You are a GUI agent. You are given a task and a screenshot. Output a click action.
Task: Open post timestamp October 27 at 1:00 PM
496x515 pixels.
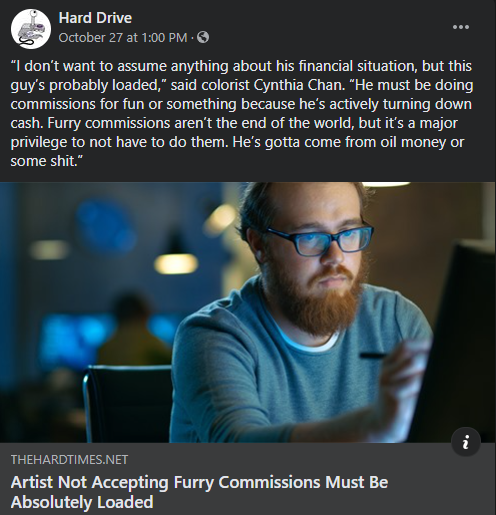tap(123, 38)
